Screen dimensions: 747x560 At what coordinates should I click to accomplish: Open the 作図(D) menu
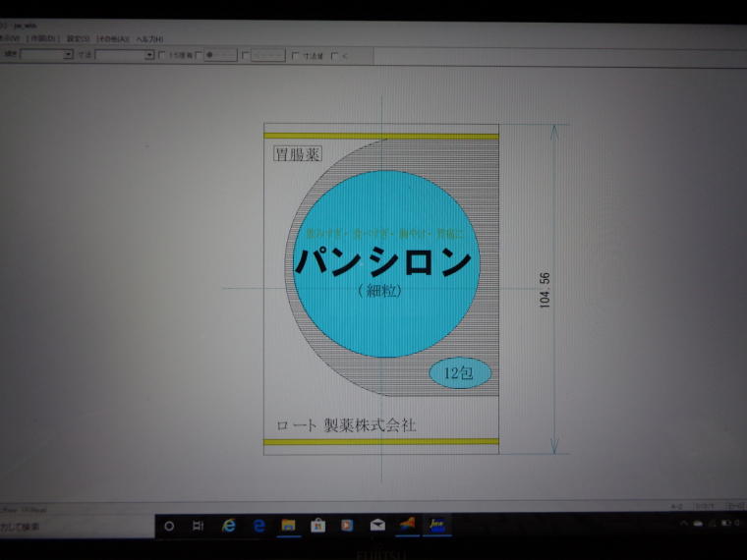click(43, 38)
